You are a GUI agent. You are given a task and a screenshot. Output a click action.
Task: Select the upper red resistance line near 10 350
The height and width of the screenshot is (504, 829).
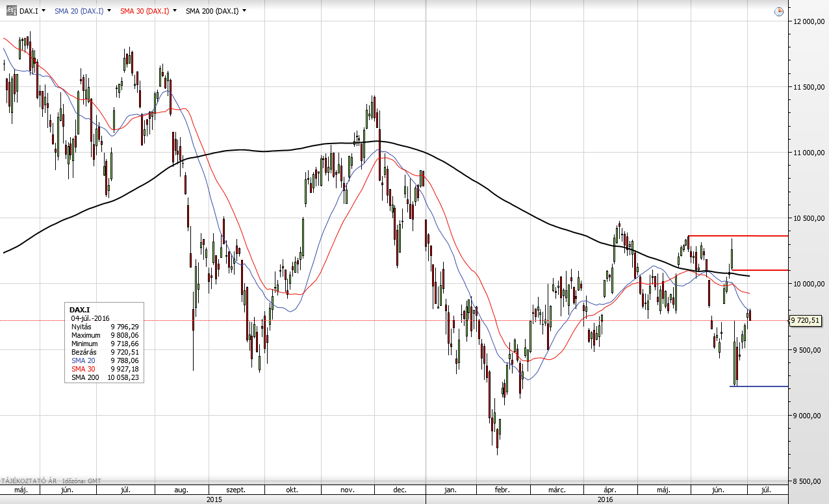click(x=738, y=236)
